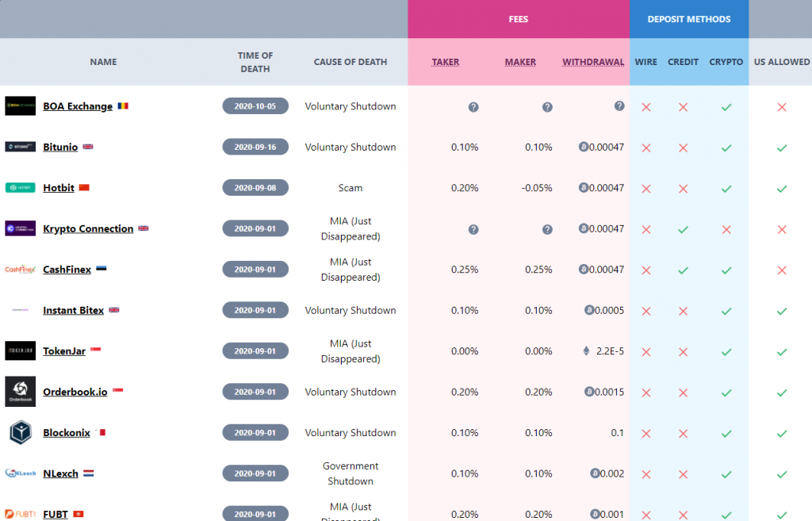The width and height of the screenshot is (812, 521).
Task: Click the China flag beside Hotbit
Action: 84,187
